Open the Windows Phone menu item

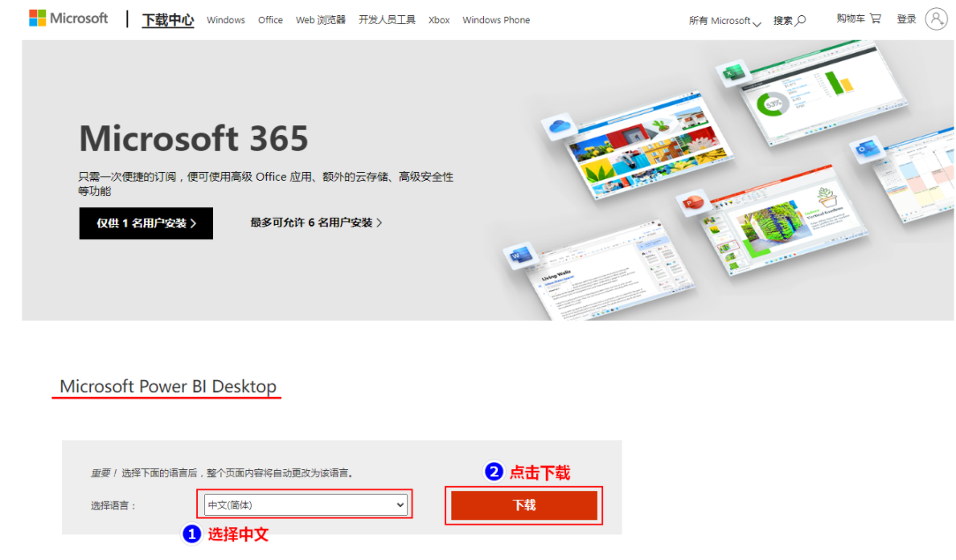tap(495, 20)
